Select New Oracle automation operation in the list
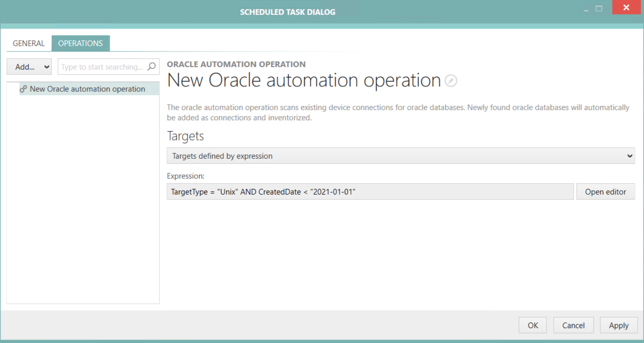This screenshot has width=644, height=343. tap(87, 89)
